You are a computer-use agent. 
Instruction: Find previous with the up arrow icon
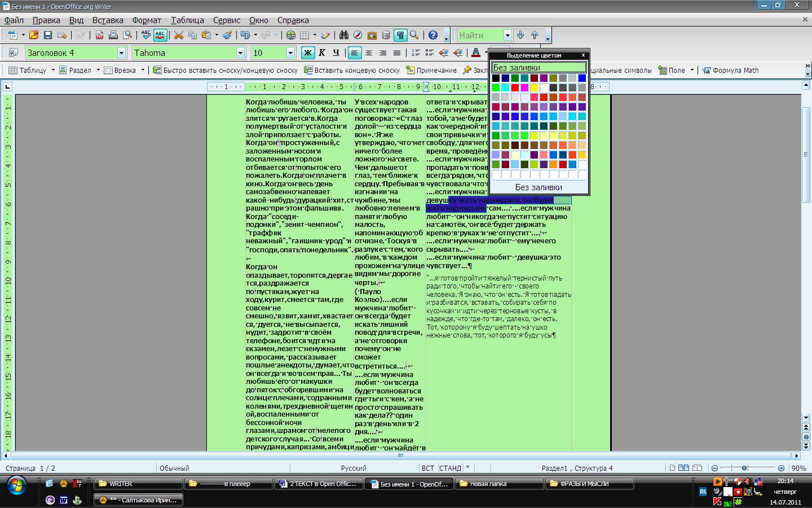click(535, 35)
